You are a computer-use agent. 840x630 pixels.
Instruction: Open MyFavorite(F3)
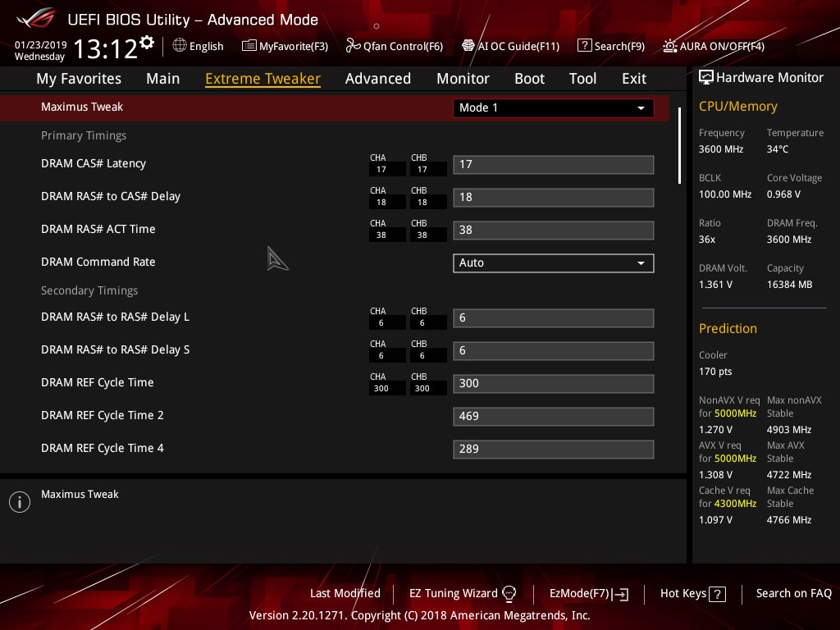click(x=285, y=46)
